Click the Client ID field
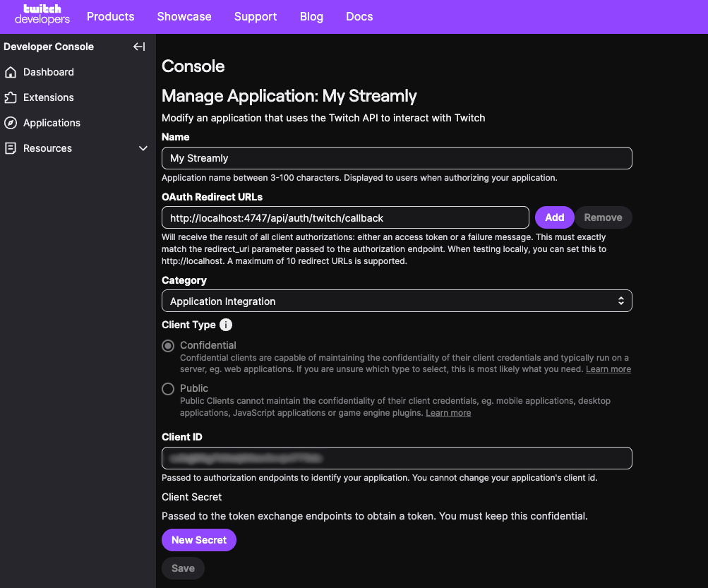 (397, 458)
